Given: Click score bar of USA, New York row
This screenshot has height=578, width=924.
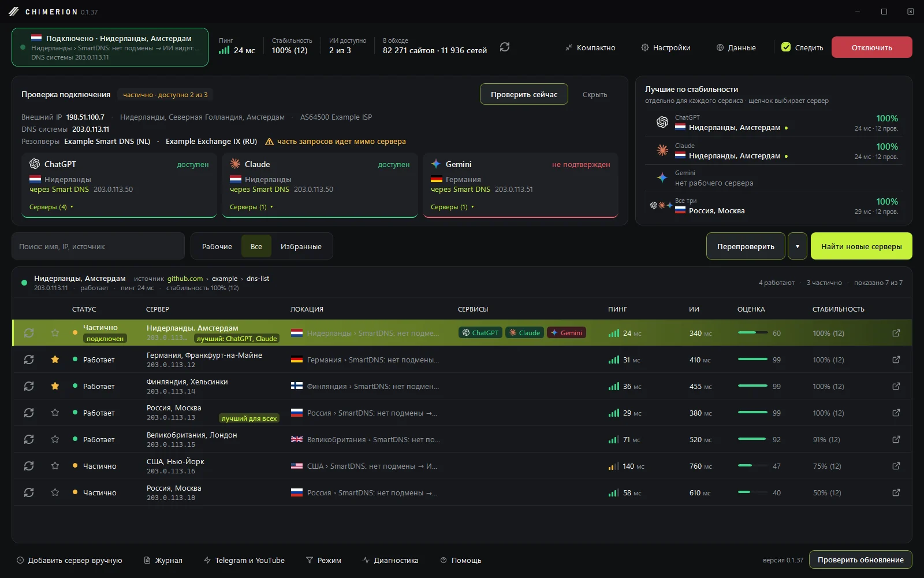Looking at the screenshot, I should pyautogui.click(x=753, y=466).
